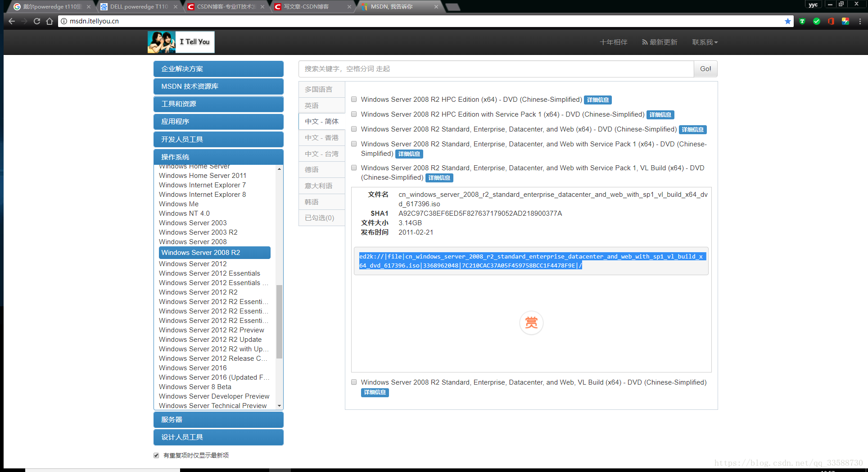Check the with Service Pack 1 (x64) non-VL box
Viewport: 868px width, 472px height.
click(x=354, y=144)
